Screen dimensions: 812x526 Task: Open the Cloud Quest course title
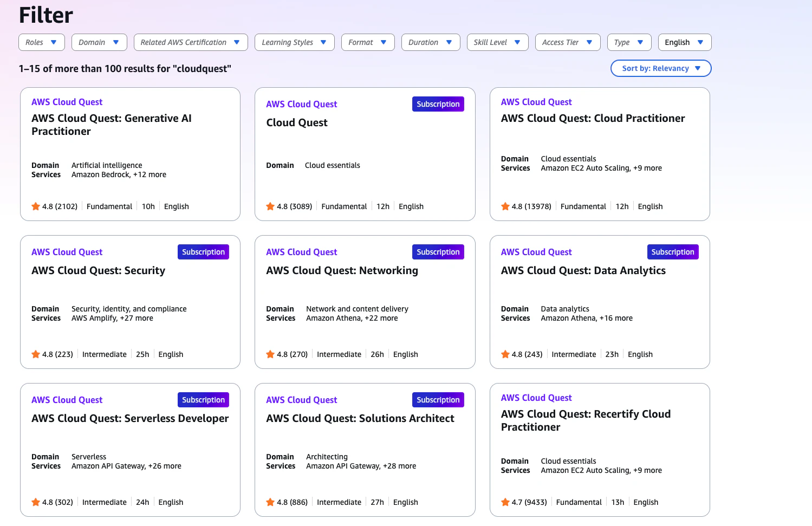tap(297, 122)
